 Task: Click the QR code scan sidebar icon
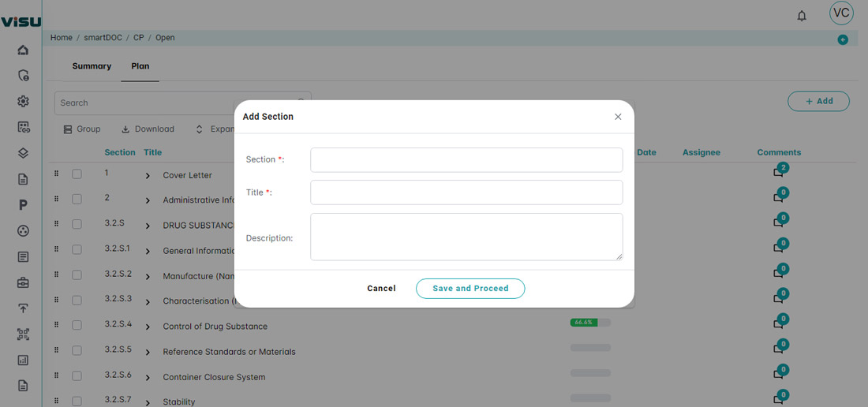(23, 334)
